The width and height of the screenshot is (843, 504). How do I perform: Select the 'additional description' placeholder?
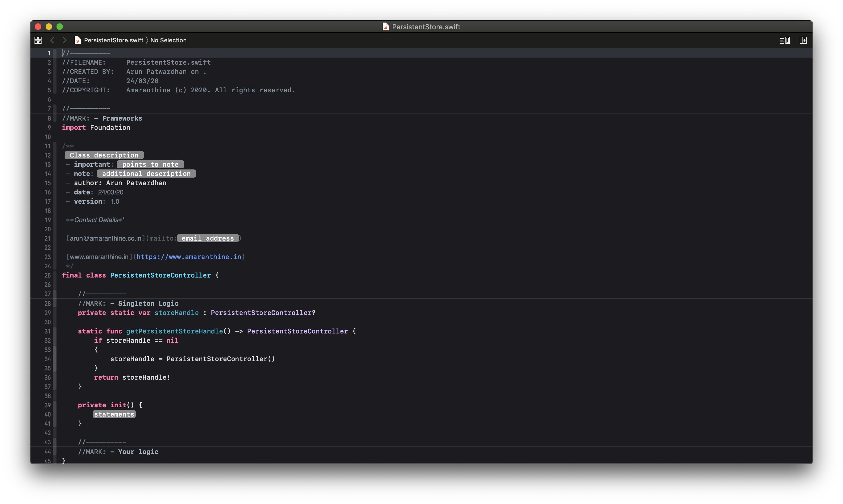146,174
